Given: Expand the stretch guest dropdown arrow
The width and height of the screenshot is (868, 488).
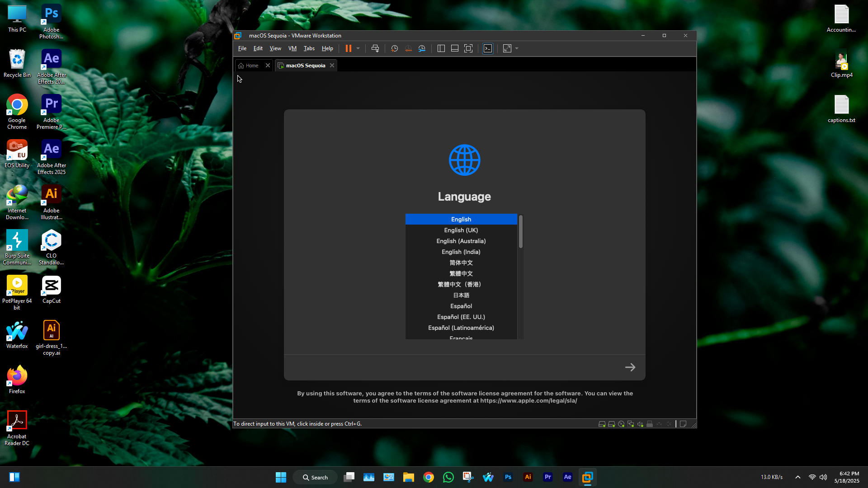Looking at the screenshot, I should point(517,48).
